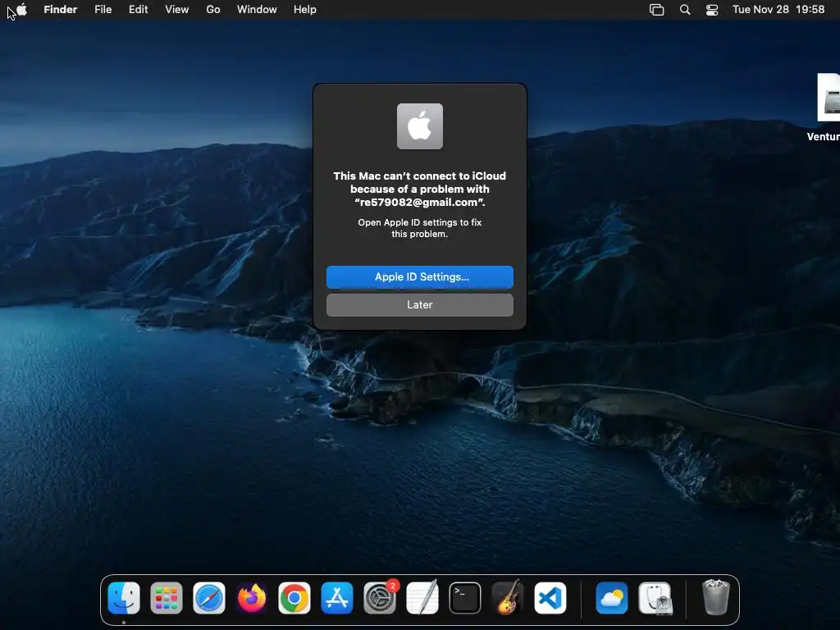Open the Weather cloud app in Dock

(612, 597)
